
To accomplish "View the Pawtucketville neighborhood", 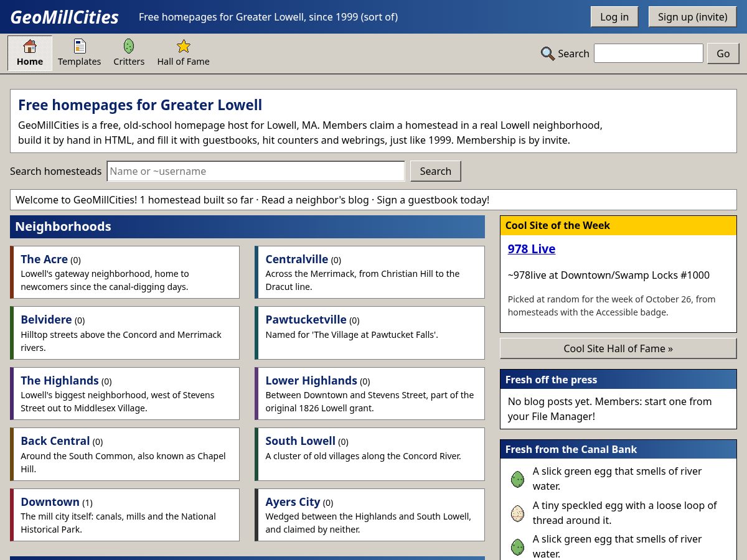I will pos(306,320).
